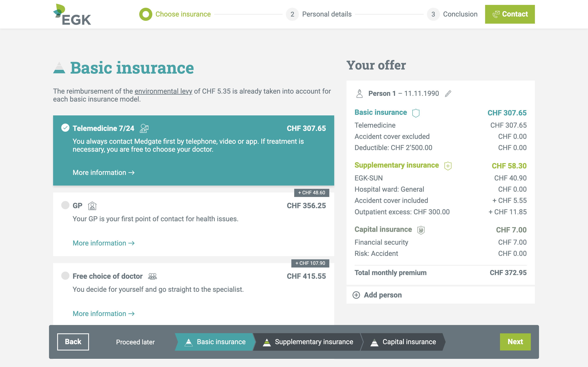Viewport: 588px width, 367px height.
Task: Choose the Free choice of doctor radio
Action: [x=65, y=276]
